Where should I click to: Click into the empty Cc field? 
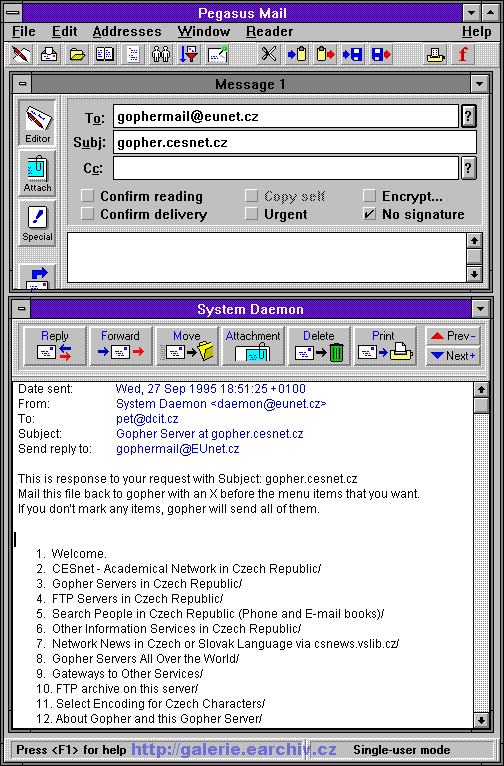[286, 168]
